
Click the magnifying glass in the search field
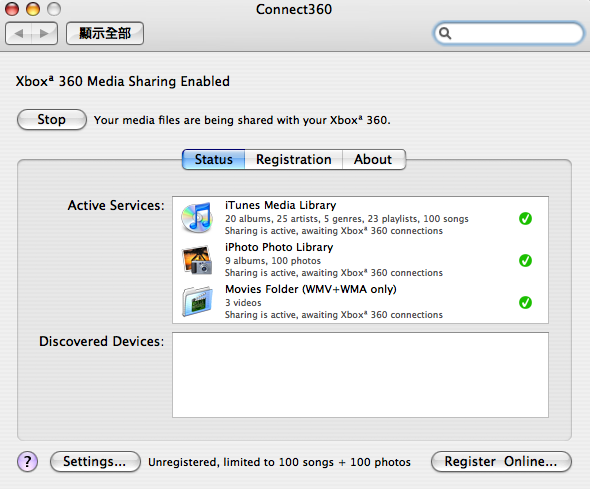click(x=445, y=33)
